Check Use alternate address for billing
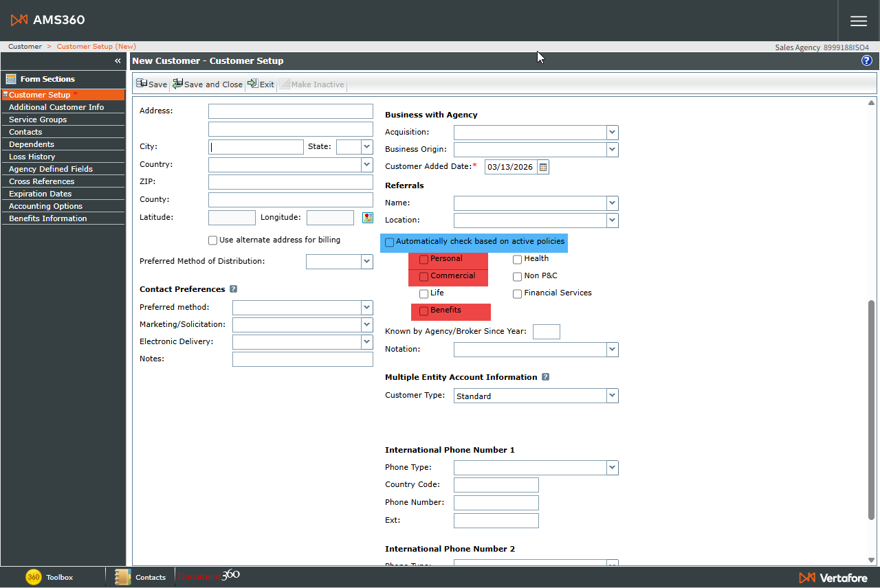Image resolution: width=880 pixels, height=588 pixels. click(212, 240)
